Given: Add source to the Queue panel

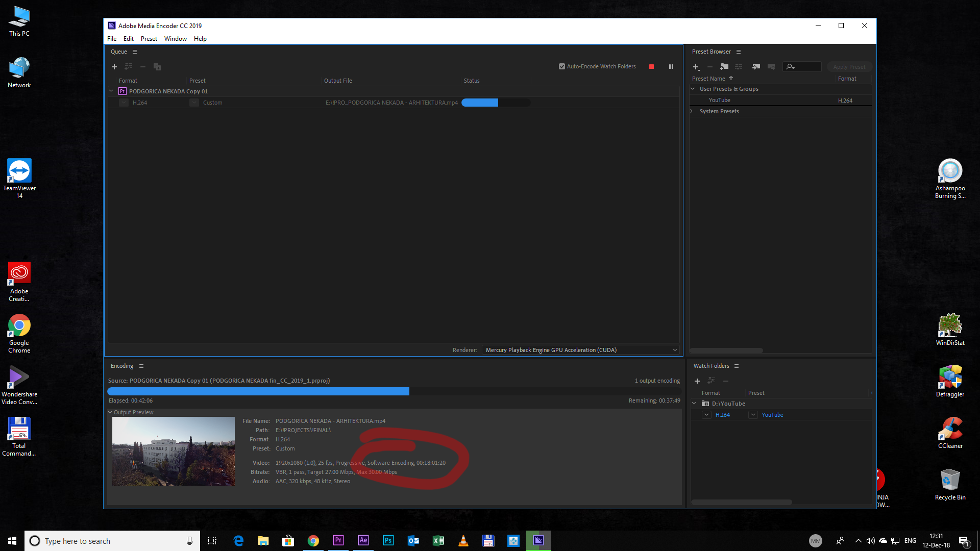Looking at the screenshot, I should (x=114, y=67).
